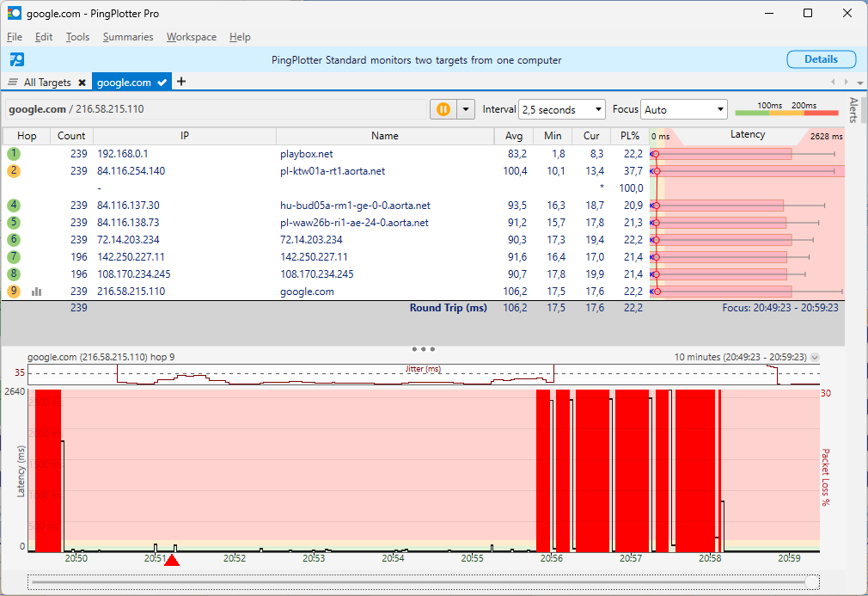Open the Summaries menu
This screenshot has width=868, height=596.
[128, 37]
